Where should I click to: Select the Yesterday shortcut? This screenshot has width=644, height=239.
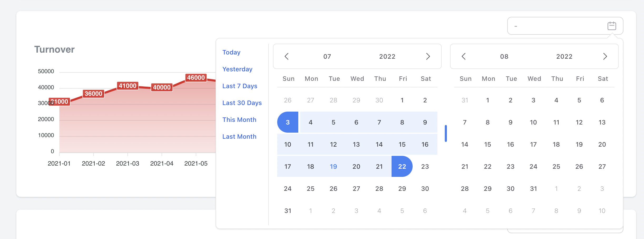click(237, 69)
